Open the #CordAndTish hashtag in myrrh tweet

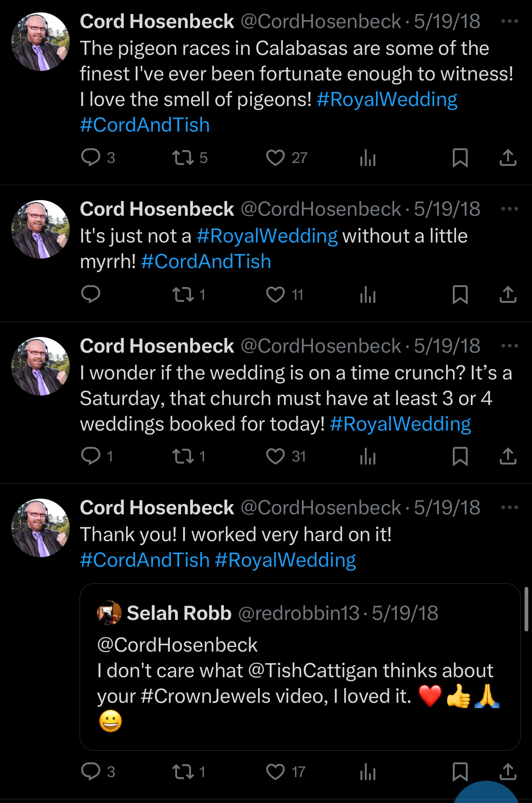tap(206, 261)
